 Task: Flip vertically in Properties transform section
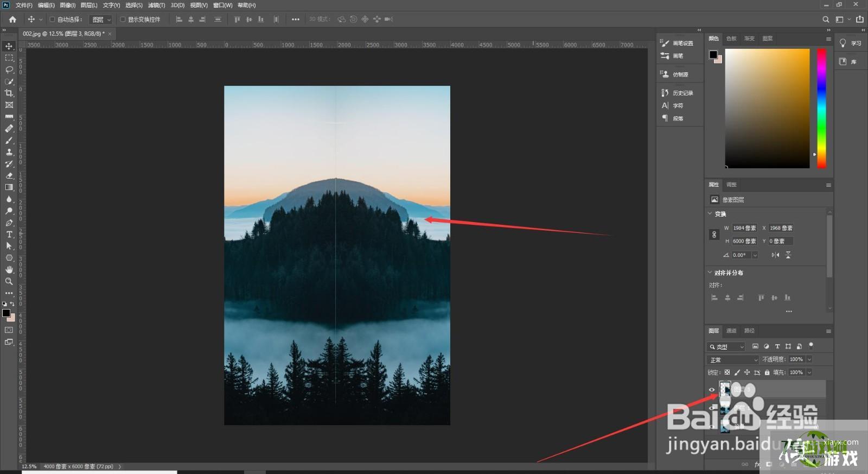[x=788, y=255]
